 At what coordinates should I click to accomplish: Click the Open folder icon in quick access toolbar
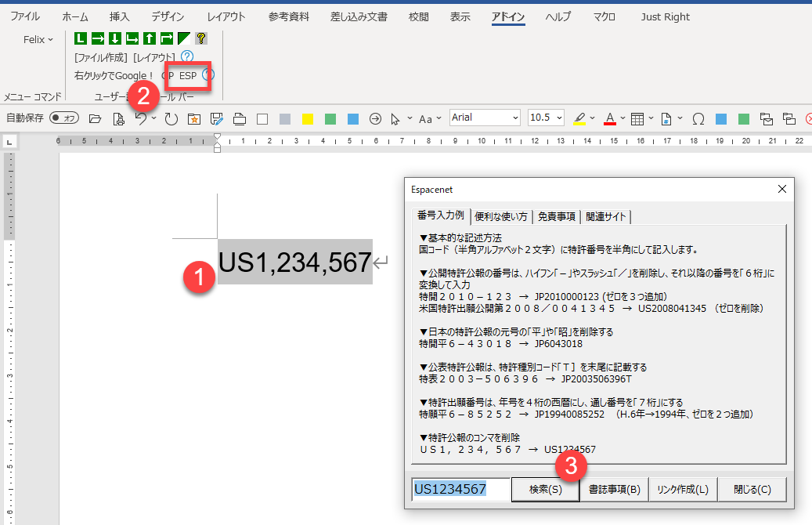(x=95, y=119)
